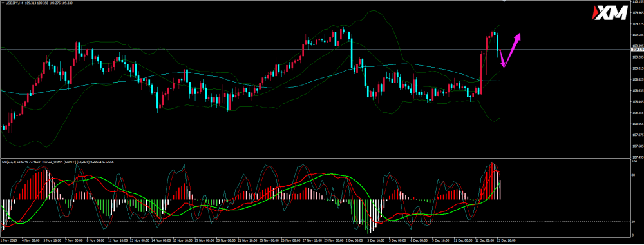
Task: Select time axis label 29 Nov 00:00
Action: coord(334,240)
